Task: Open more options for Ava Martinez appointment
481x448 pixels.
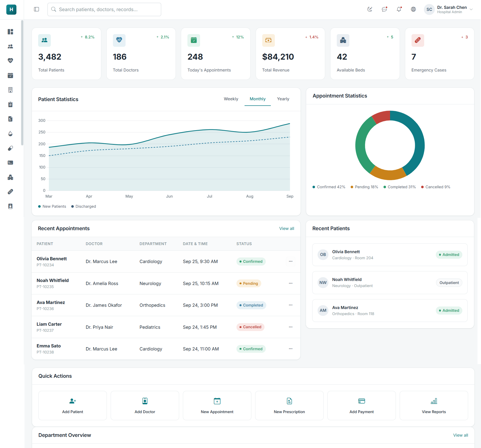Action: tap(291, 305)
